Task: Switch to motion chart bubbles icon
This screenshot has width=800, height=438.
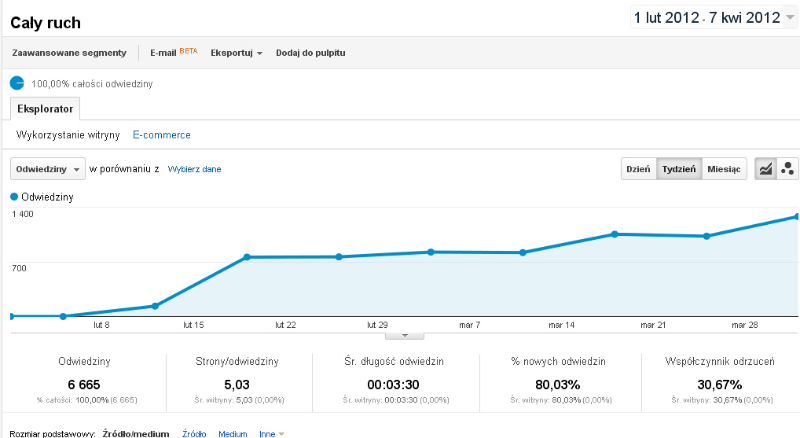Action: click(x=787, y=169)
